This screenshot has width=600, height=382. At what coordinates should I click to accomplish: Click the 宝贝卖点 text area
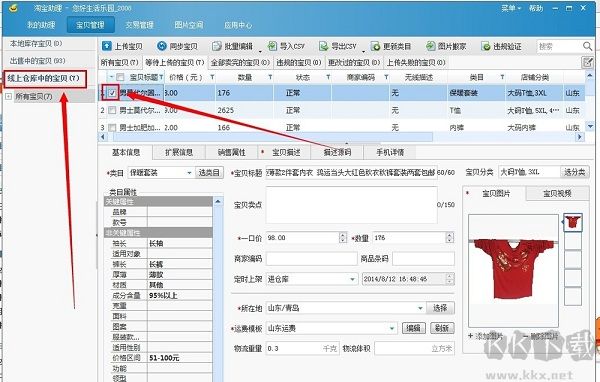[351, 205]
